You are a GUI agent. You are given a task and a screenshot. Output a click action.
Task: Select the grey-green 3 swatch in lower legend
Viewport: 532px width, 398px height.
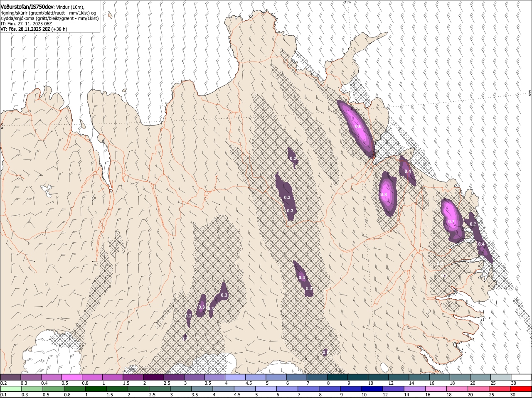181,389
